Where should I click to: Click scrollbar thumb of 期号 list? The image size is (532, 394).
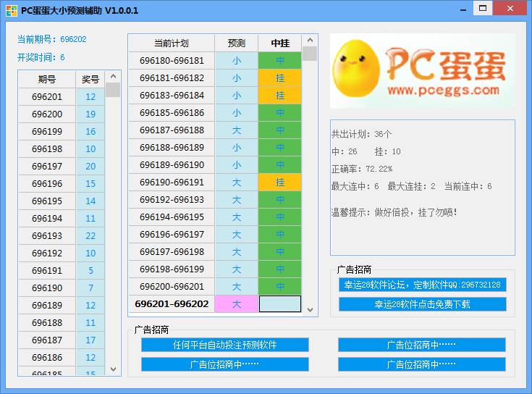coord(113,90)
